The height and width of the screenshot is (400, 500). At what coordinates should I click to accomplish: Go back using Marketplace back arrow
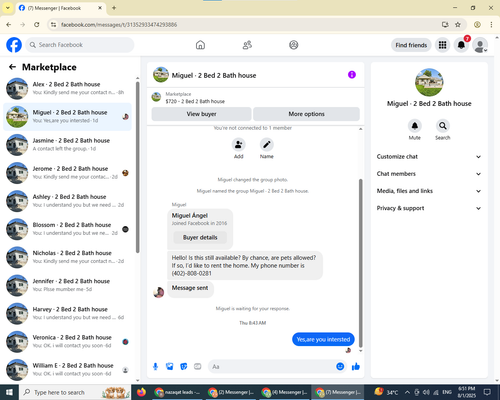click(x=12, y=67)
